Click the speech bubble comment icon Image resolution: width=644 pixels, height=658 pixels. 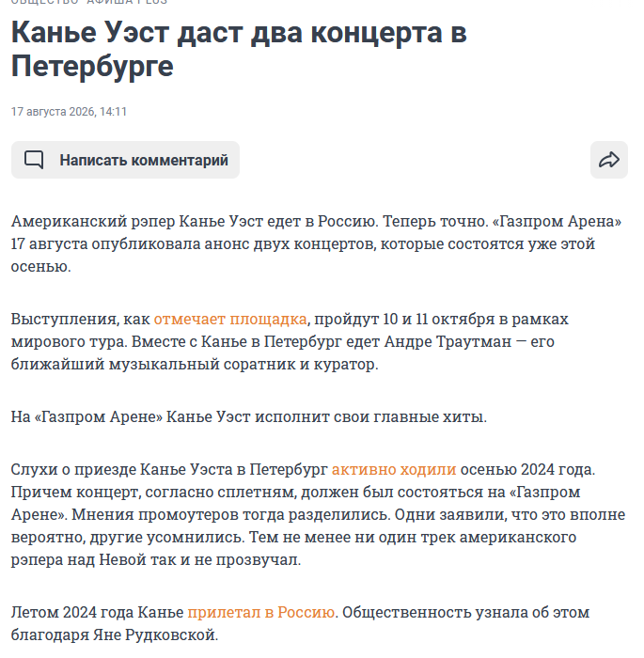pyautogui.click(x=34, y=160)
